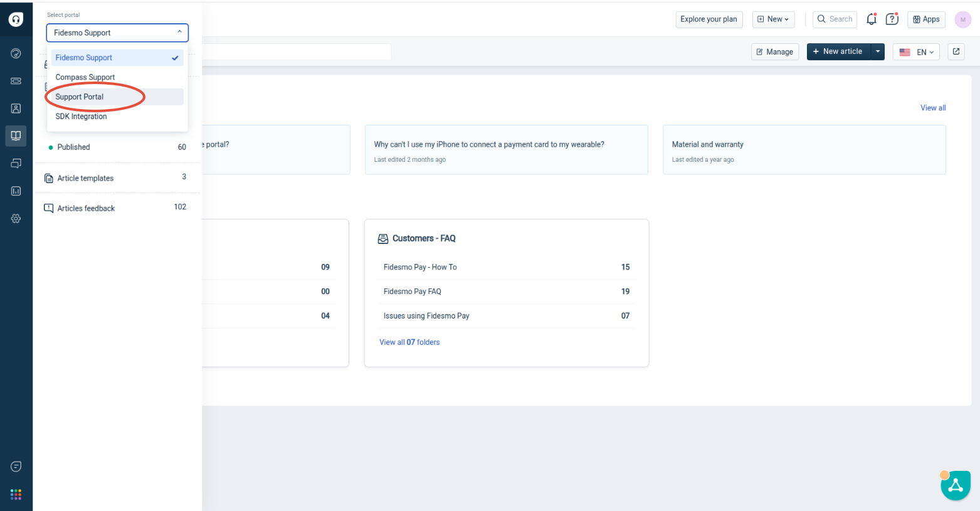Open the New dropdown in header
Image resolution: width=980 pixels, height=511 pixels.
point(774,19)
